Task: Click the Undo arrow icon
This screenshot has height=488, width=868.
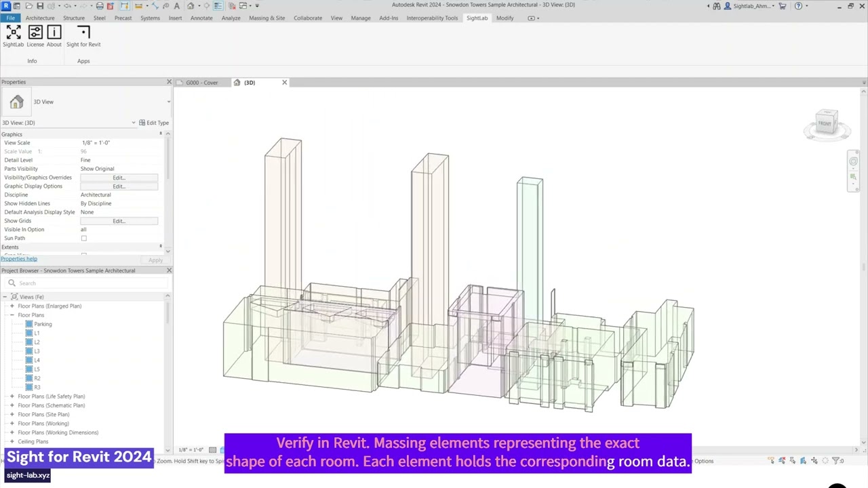Action: coord(67,5)
